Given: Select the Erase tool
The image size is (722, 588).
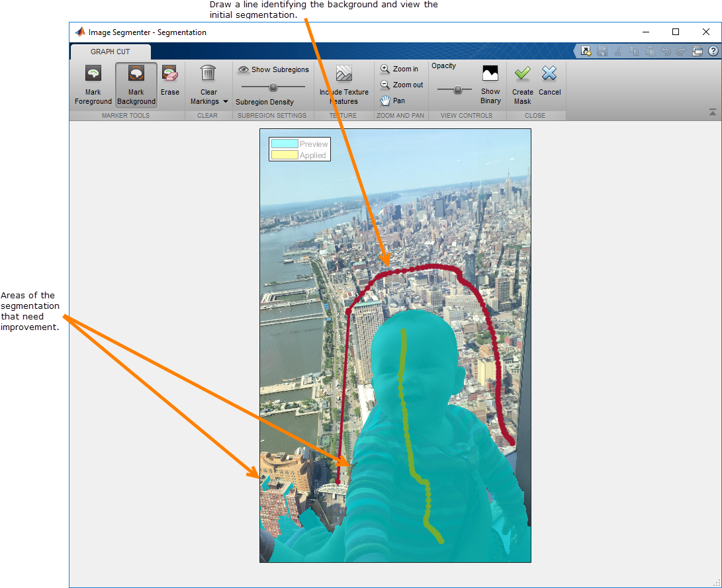Looking at the screenshot, I should [x=170, y=81].
